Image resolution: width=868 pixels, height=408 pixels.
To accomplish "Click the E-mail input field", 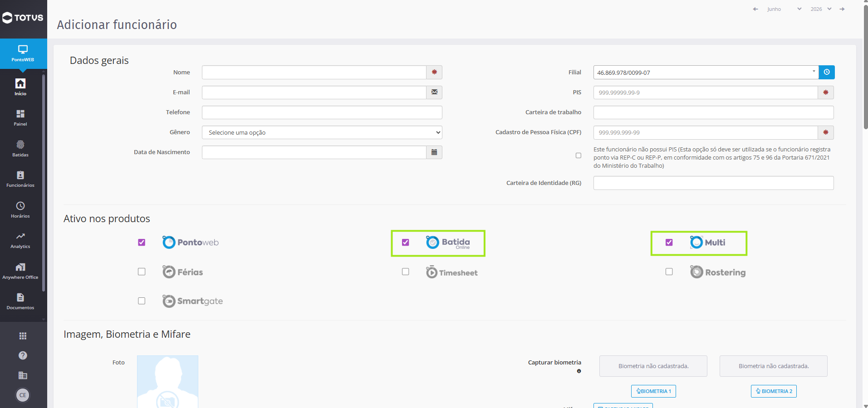I will pyautogui.click(x=314, y=92).
